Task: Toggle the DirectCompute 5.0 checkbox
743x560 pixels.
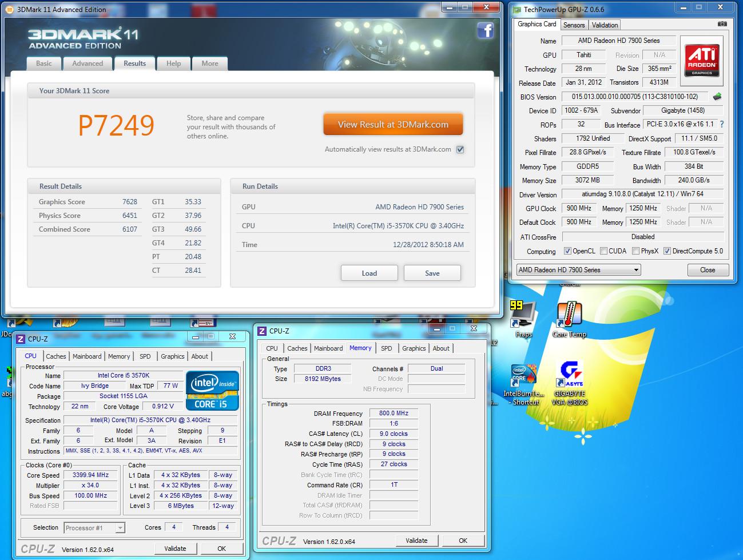Action: (667, 251)
